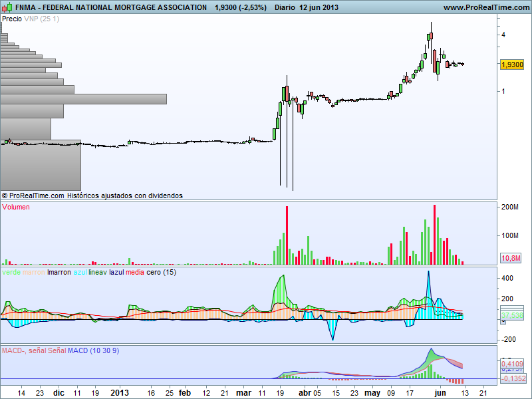The width and height of the screenshot is (532, 399).
Task: Click the may month label on time axis
Action: 372,392
